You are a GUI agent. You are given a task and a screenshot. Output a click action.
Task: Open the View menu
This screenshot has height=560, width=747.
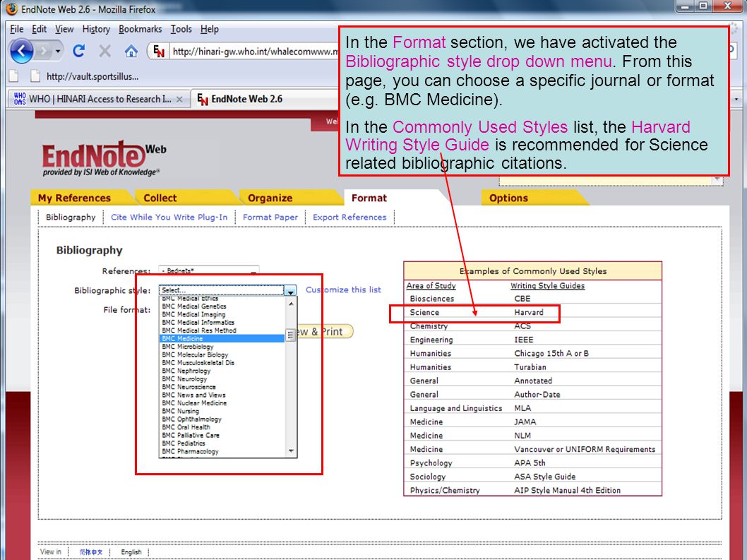(64, 29)
